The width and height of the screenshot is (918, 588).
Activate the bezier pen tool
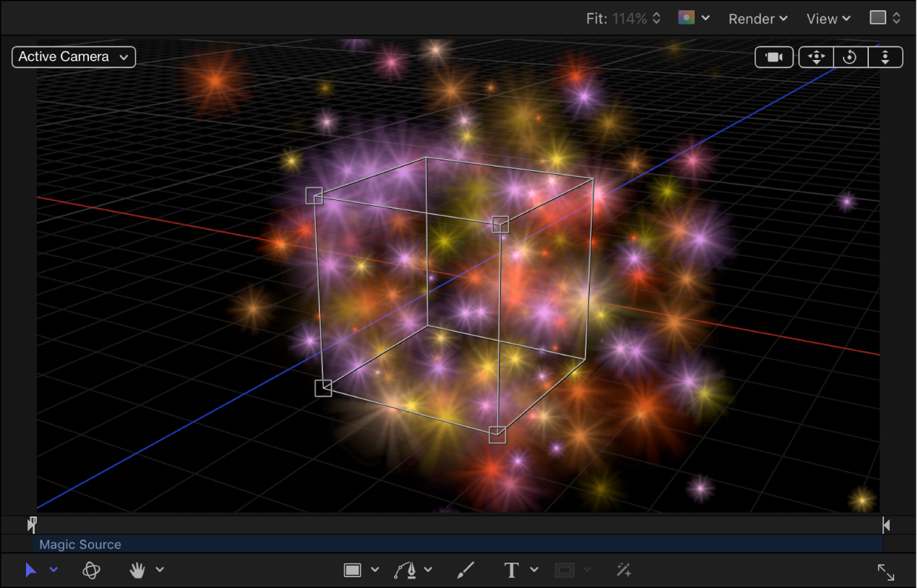[x=406, y=569]
